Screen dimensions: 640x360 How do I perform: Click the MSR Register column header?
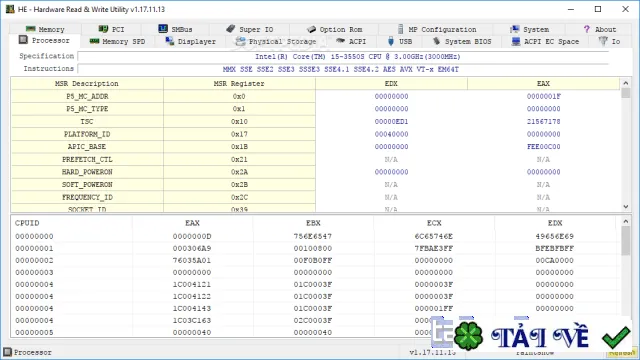[239, 83]
